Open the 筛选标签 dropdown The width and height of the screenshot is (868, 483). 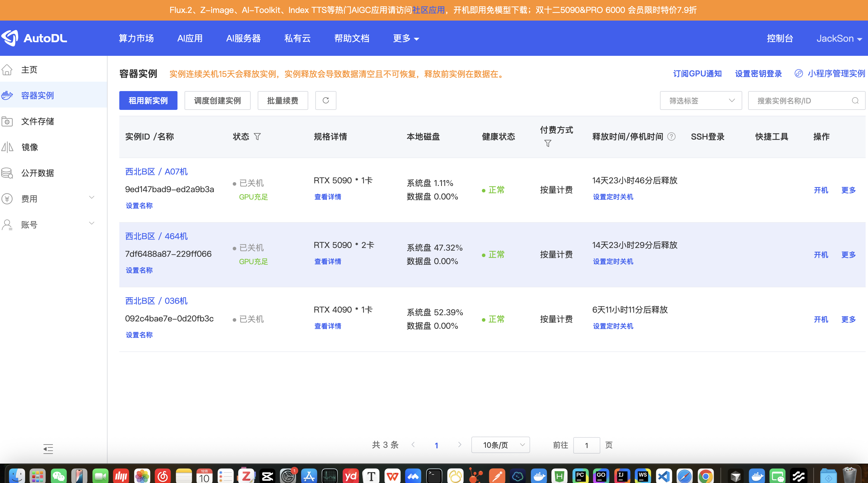[701, 101]
